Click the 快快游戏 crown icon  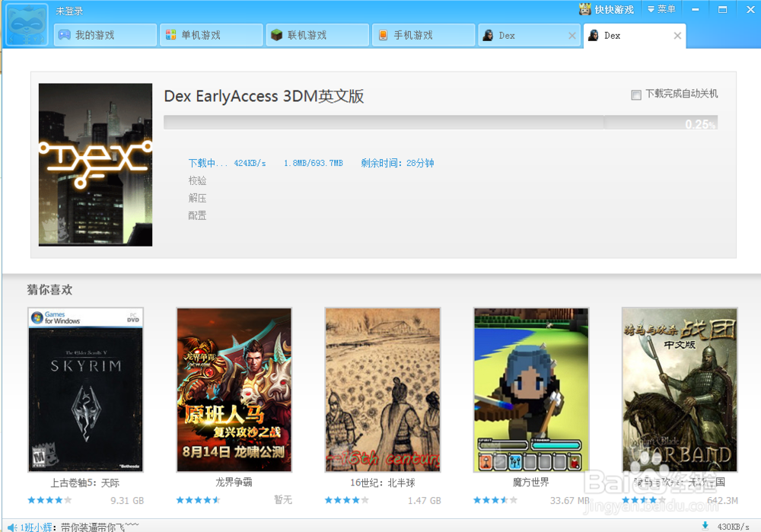tap(584, 9)
